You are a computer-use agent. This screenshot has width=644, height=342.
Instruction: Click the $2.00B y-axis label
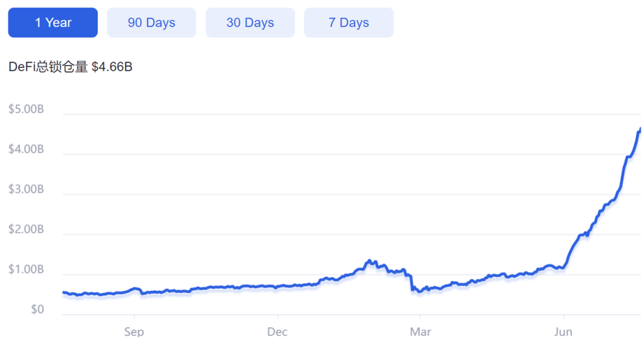(26, 229)
